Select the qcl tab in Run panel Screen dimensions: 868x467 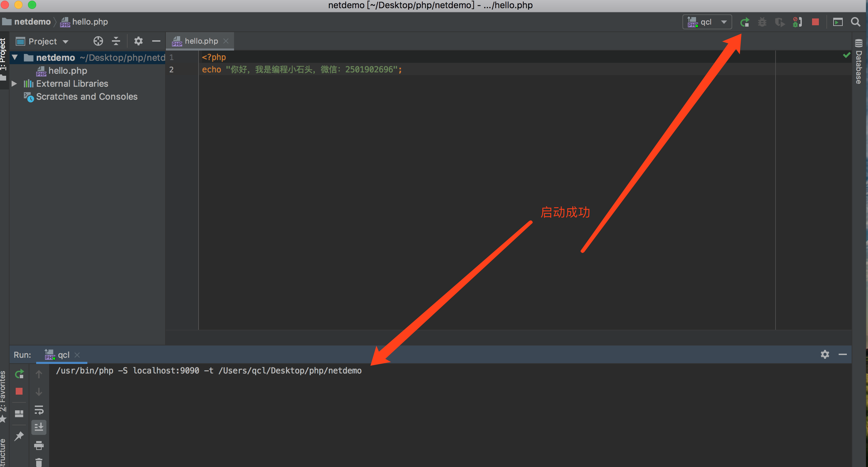click(63, 355)
